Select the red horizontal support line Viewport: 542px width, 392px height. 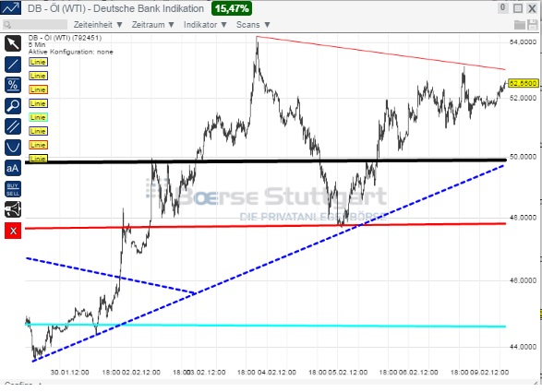(266, 226)
